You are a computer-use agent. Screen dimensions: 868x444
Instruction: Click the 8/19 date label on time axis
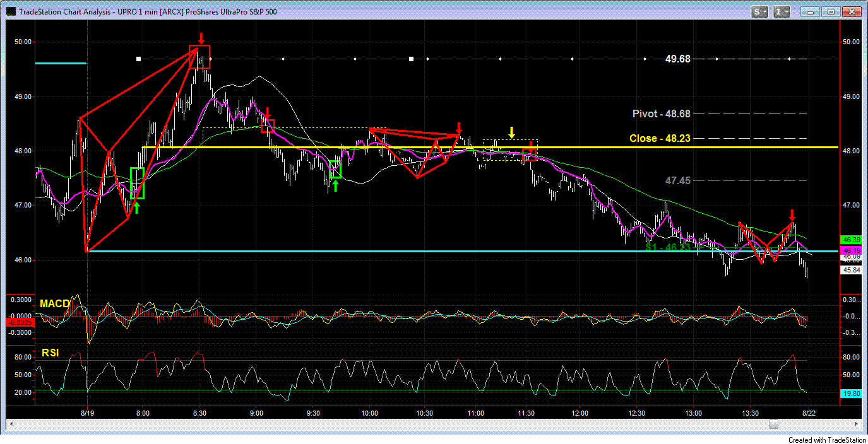pyautogui.click(x=86, y=414)
